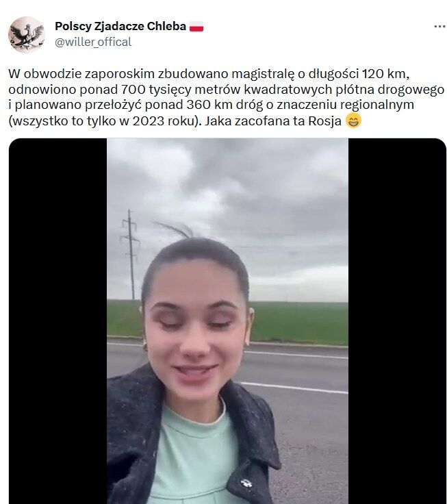
Task: Play the embedded video of the woman
Action: (227, 321)
